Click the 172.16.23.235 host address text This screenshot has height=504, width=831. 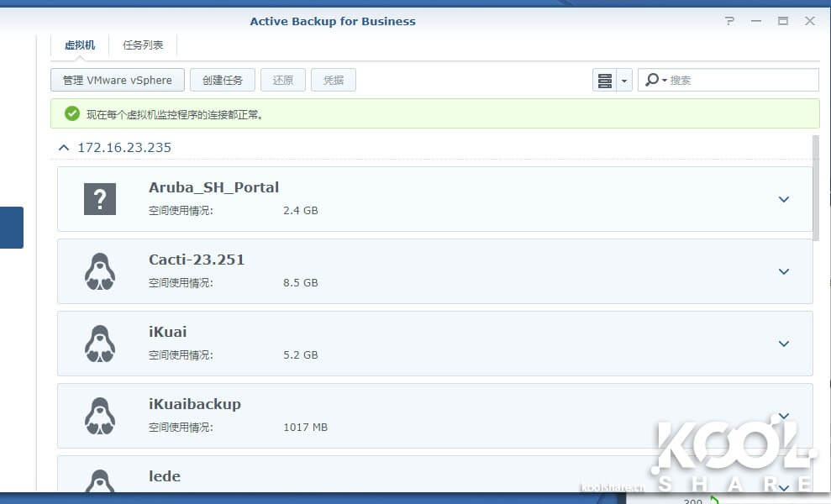click(124, 147)
